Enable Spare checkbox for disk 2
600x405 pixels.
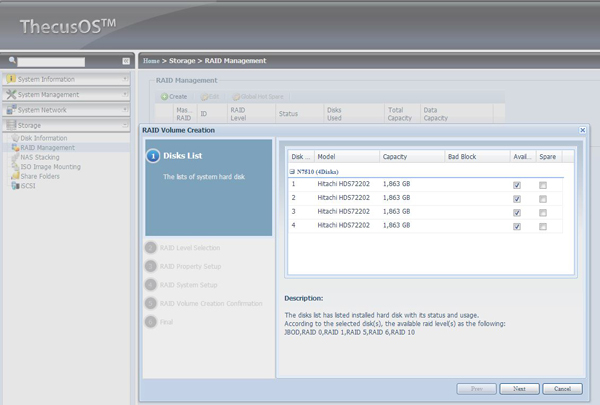click(543, 199)
